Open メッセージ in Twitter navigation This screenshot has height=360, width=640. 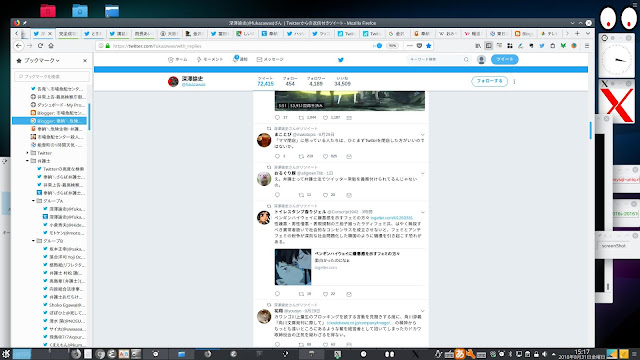[x=270, y=60]
